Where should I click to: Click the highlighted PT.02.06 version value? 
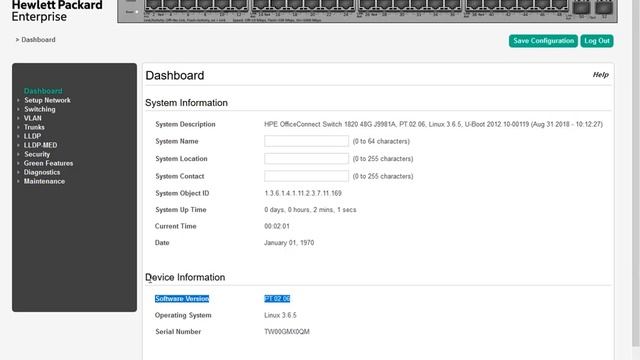(x=277, y=299)
